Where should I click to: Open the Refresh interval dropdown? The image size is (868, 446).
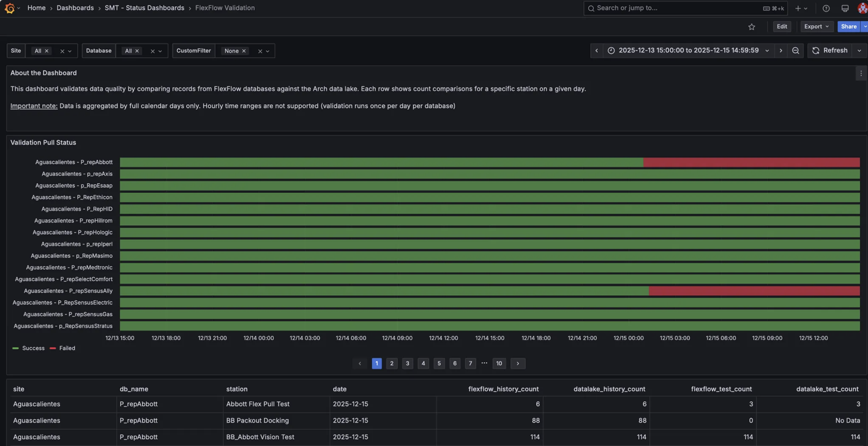click(x=859, y=50)
